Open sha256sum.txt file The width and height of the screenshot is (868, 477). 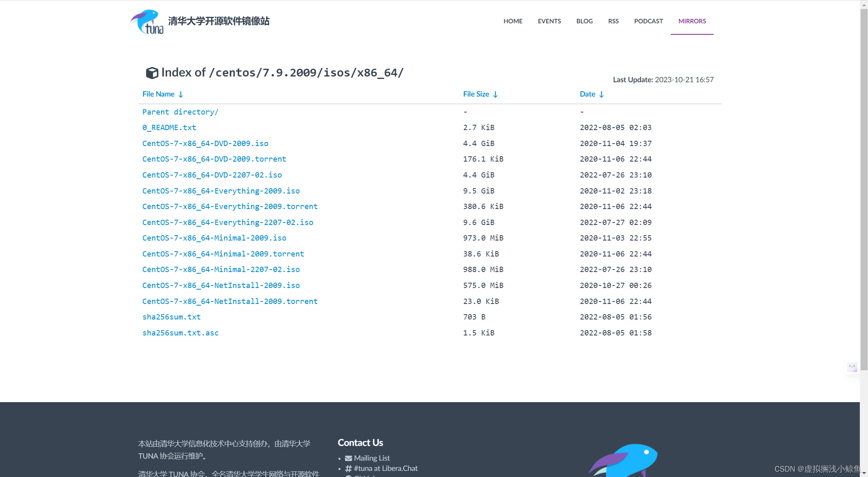pyautogui.click(x=171, y=317)
